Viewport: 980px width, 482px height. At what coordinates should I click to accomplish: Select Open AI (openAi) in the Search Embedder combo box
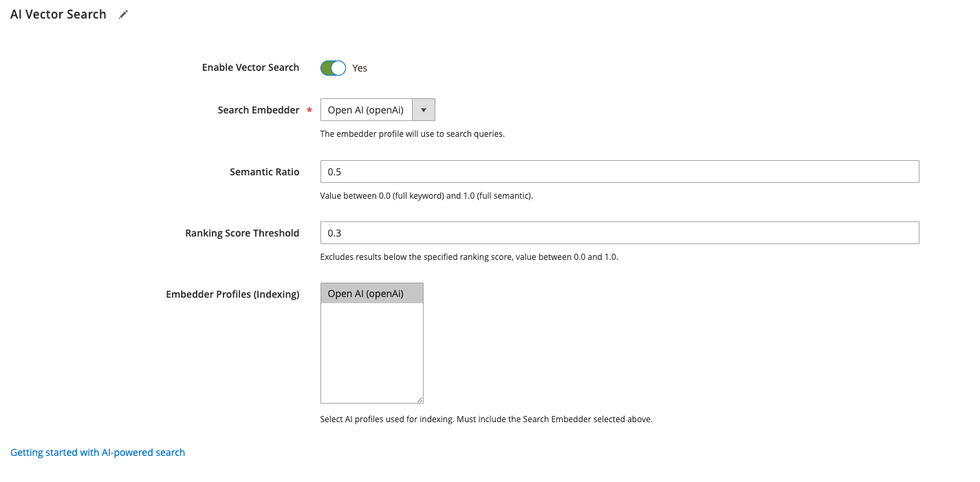[x=366, y=109]
